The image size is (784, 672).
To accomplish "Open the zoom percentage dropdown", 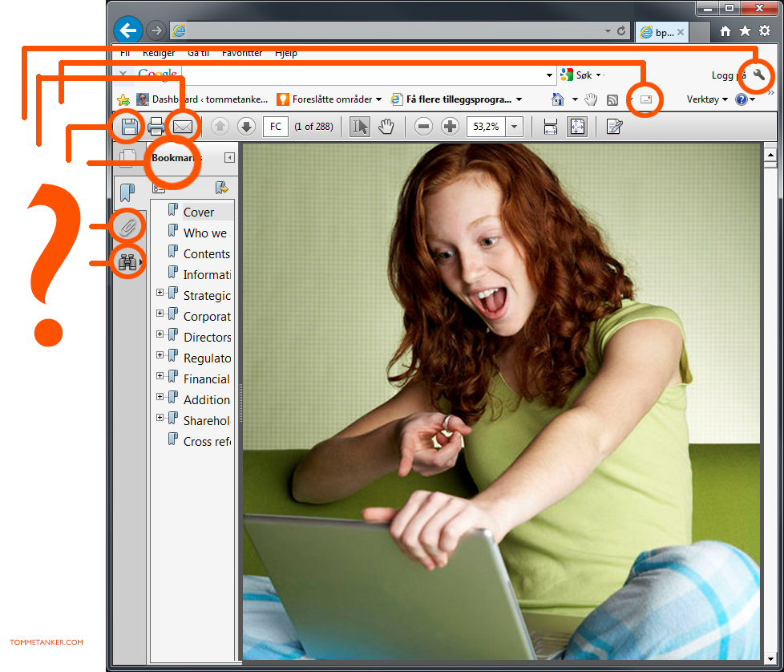I will coord(514,126).
